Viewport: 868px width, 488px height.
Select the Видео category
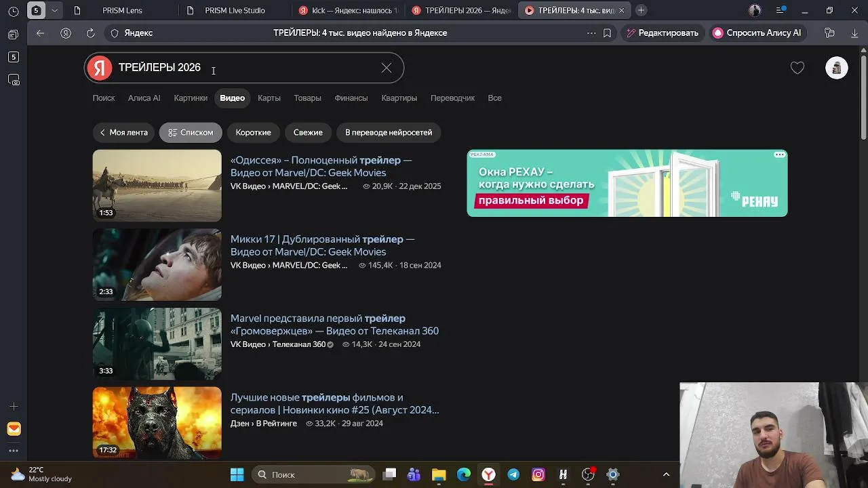pyautogui.click(x=233, y=98)
